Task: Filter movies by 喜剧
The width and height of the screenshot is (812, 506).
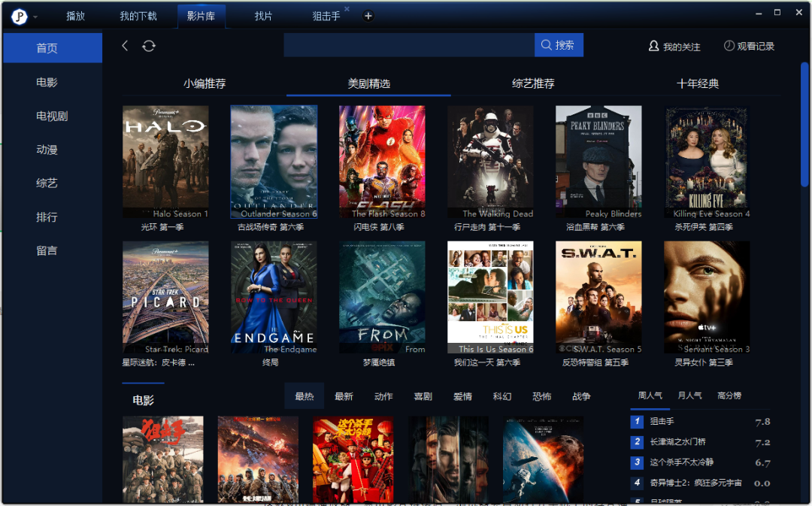Action: pos(423,396)
